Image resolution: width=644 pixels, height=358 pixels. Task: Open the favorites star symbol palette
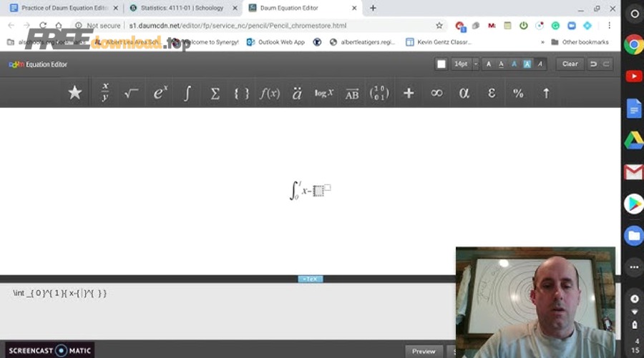[x=74, y=93]
